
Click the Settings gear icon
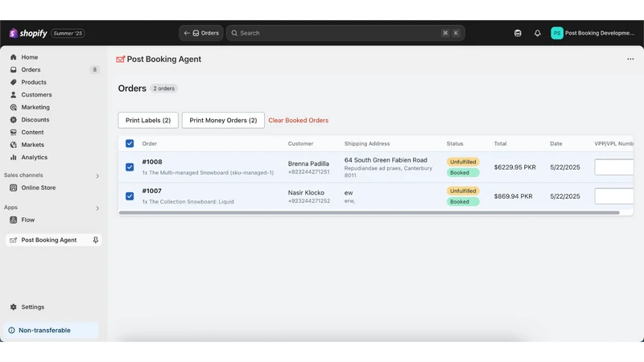pyautogui.click(x=14, y=307)
